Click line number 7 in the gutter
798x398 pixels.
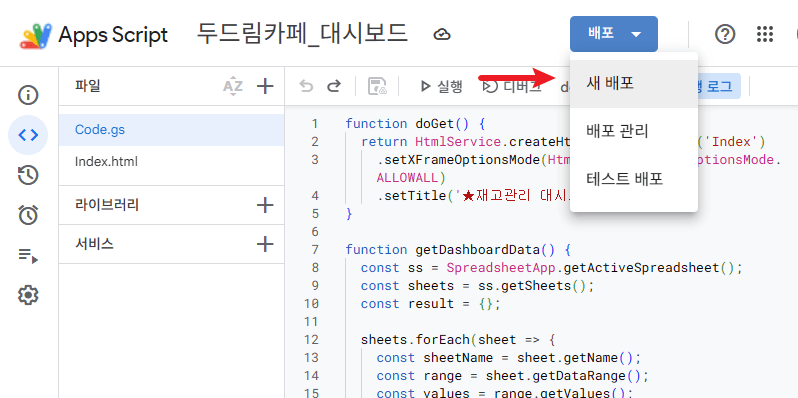[314, 250]
